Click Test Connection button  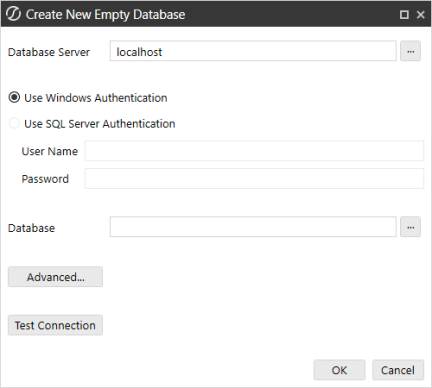55,325
